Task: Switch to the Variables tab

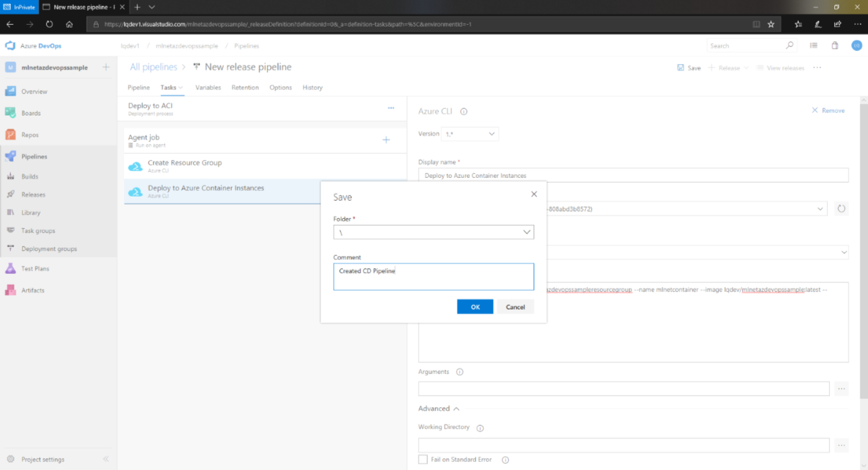Action: (x=208, y=87)
